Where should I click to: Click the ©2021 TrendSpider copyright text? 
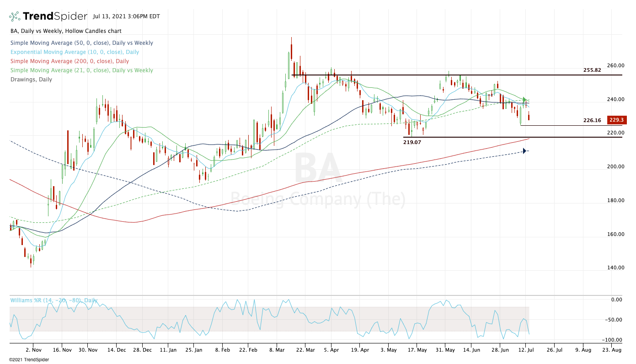point(29,359)
